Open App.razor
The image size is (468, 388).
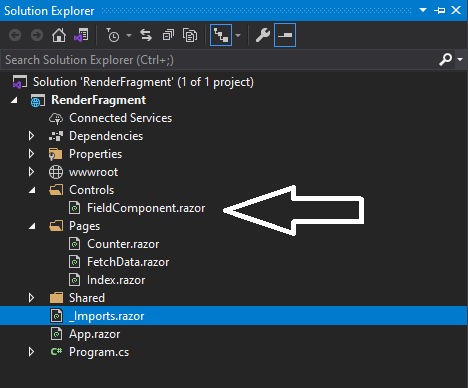click(94, 334)
